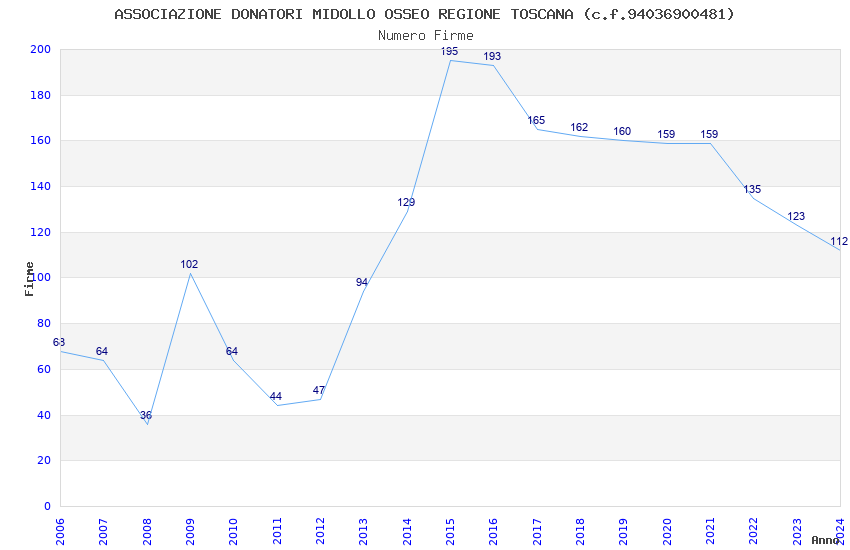Click the 2011 x-axis year label
The width and height of the screenshot is (850, 550).
click(x=276, y=532)
